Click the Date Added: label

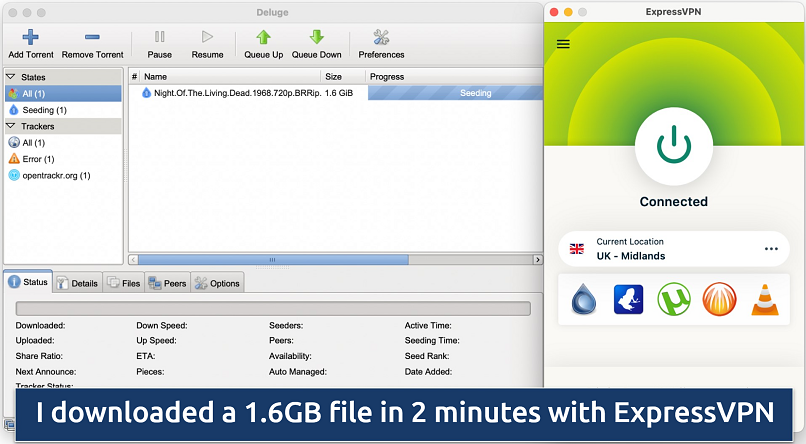tap(428, 372)
